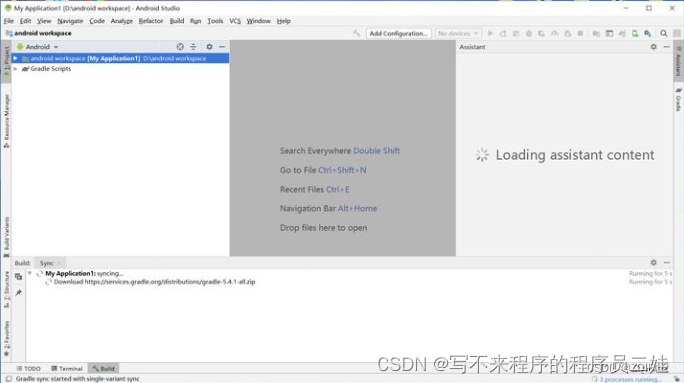Click the Sync Project with Gradle icon
The image size is (684, 383).
[x=622, y=34]
